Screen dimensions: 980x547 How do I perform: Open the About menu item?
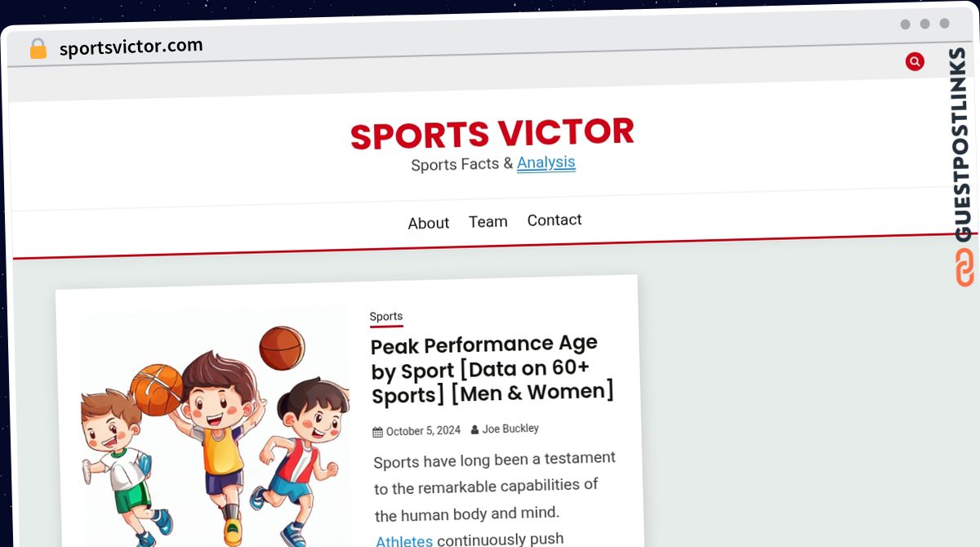[429, 223]
